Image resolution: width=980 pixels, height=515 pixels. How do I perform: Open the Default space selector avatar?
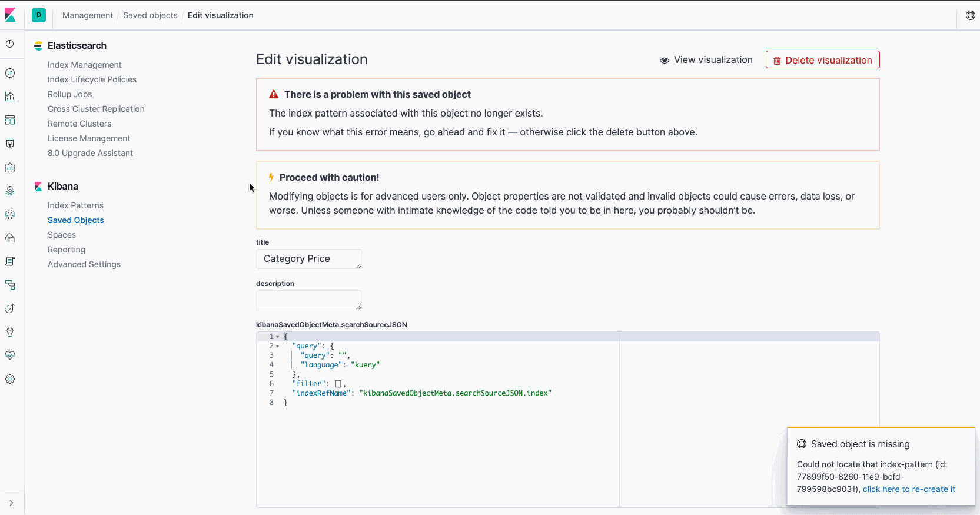coord(39,15)
